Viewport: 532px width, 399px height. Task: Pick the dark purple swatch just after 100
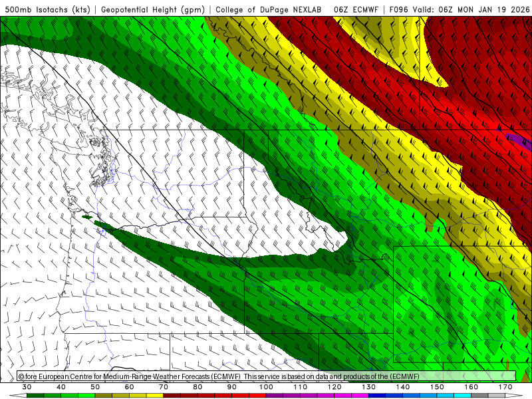[275, 396]
